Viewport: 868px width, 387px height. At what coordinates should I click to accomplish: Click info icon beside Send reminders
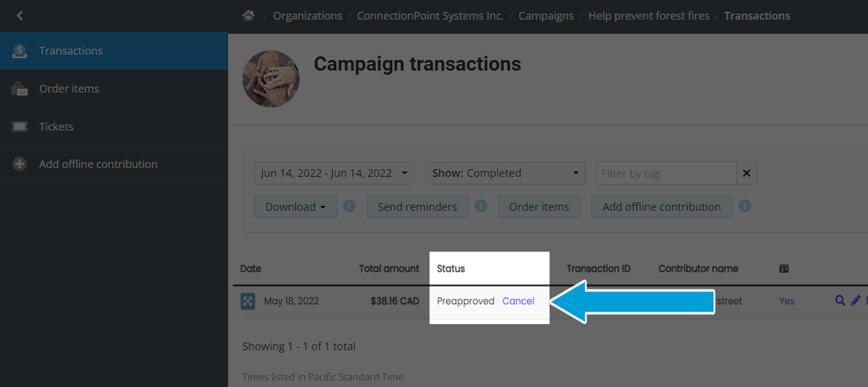coord(481,206)
